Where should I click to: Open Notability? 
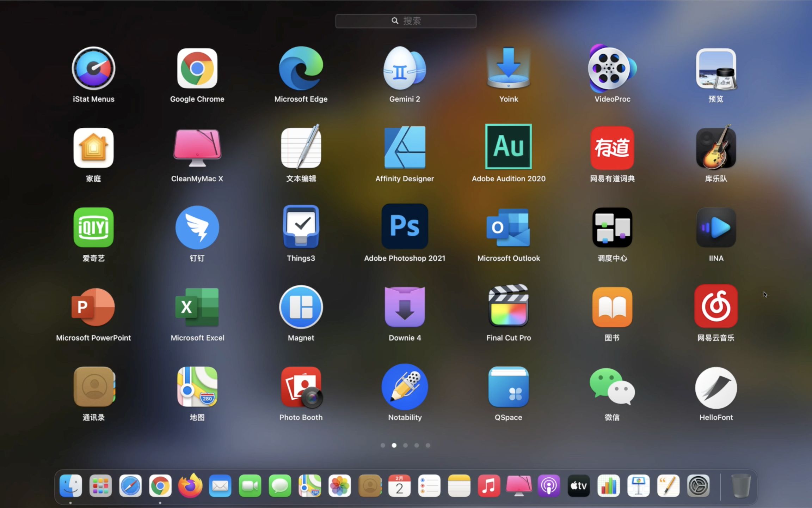tap(405, 387)
